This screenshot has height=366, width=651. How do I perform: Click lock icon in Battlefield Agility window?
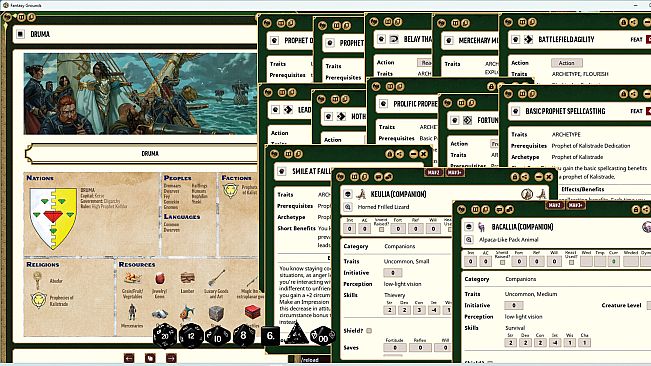pyautogui.click(x=624, y=22)
